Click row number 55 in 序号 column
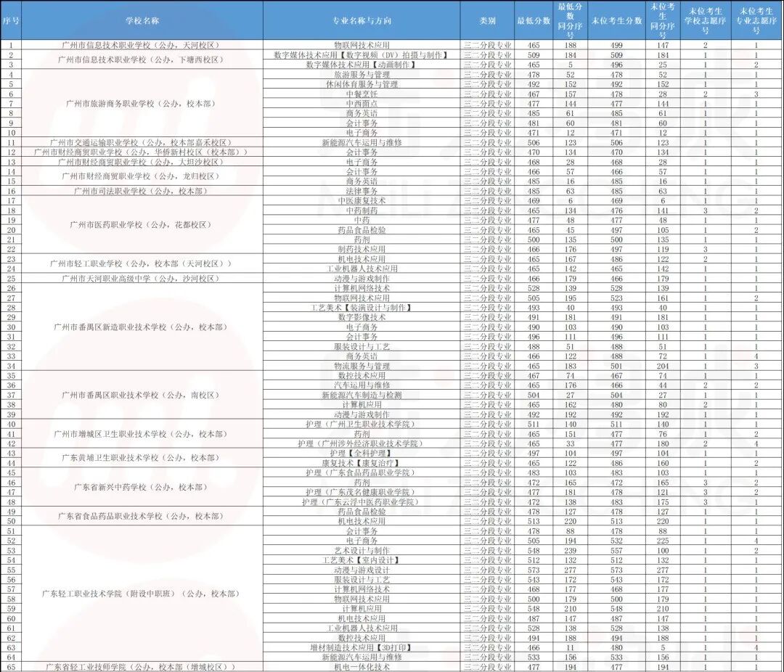 [11, 570]
